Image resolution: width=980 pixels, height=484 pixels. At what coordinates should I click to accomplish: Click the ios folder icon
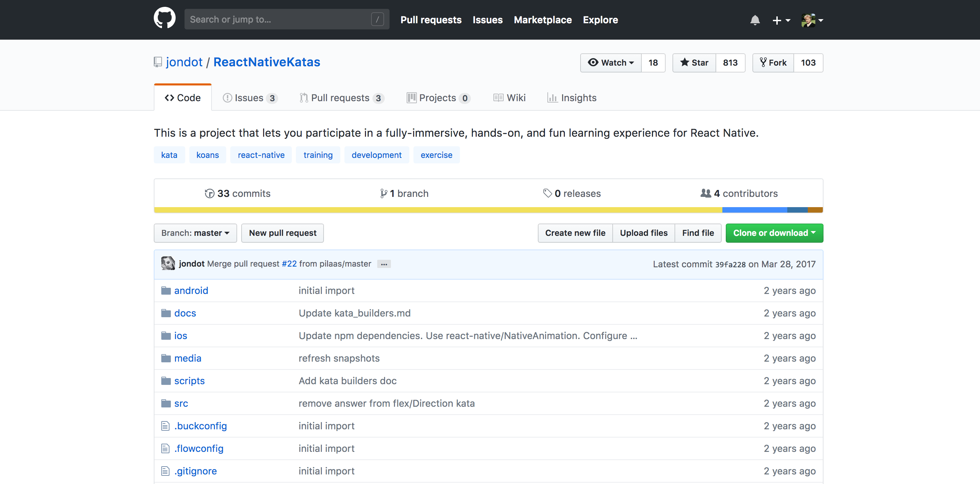(166, 336)
